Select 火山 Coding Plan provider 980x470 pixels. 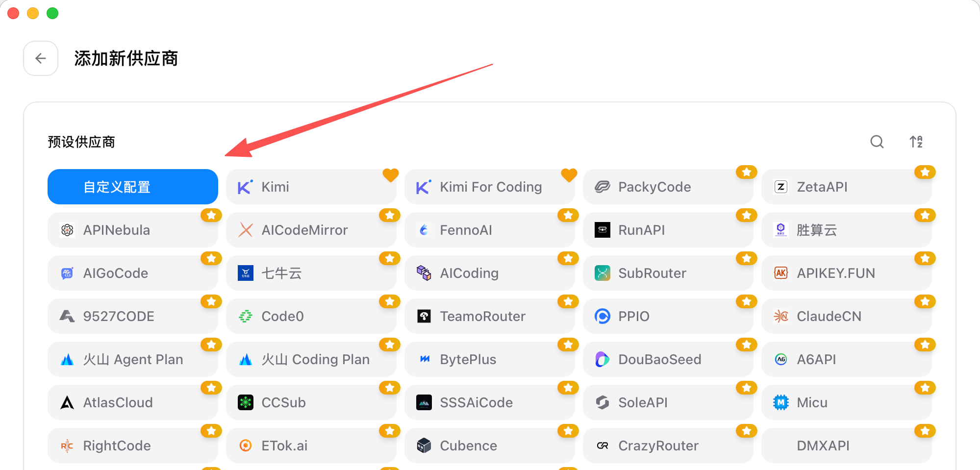311,359
